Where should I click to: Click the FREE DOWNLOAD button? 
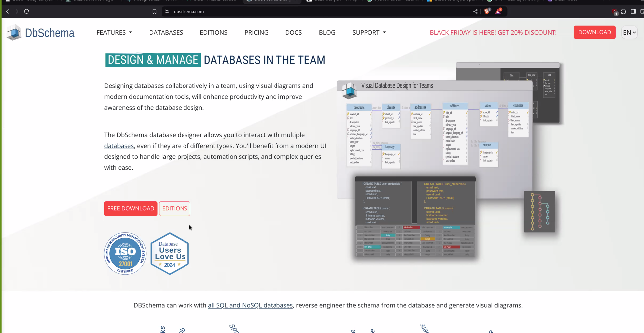(131, 209)
